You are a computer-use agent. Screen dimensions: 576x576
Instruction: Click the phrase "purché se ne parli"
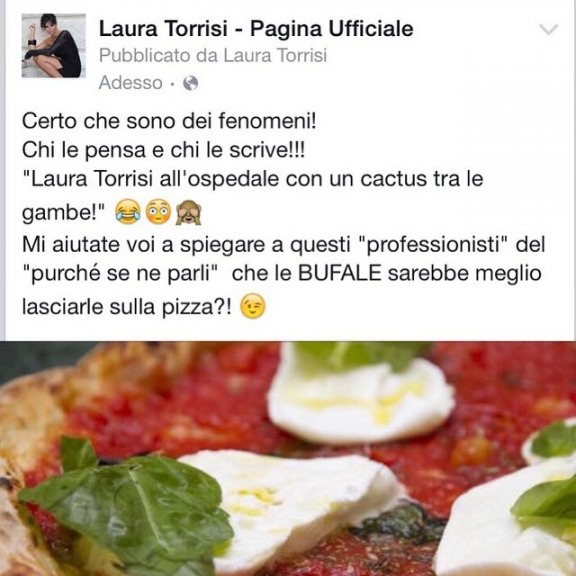click(x=121, y=274)
